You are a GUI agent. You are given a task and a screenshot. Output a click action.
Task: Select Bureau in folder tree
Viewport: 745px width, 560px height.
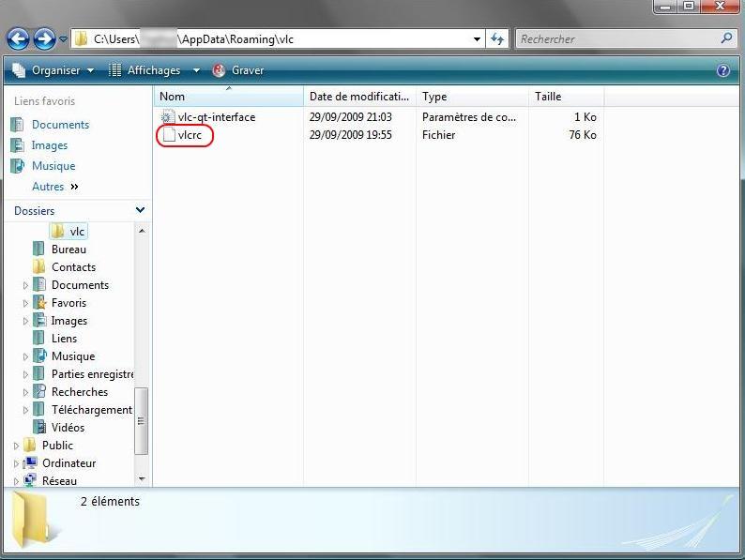68,250
